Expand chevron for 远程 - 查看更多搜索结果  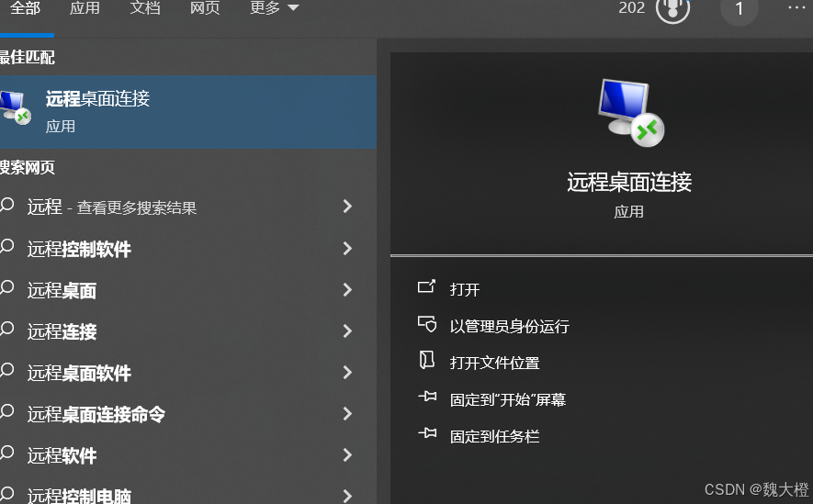coord(347,207)
